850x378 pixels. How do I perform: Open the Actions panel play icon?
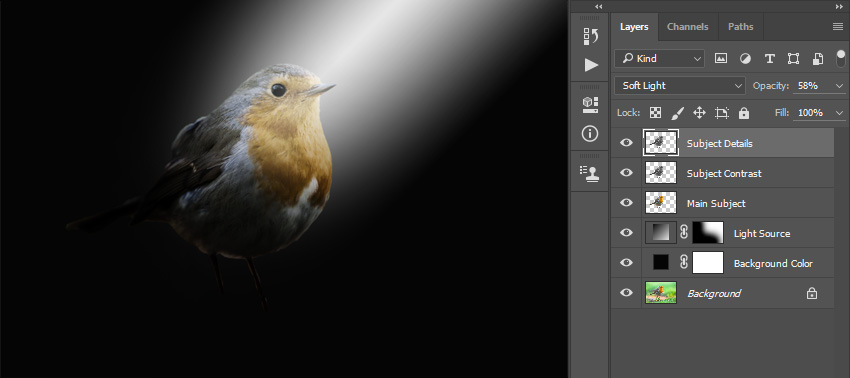[590, 66]
